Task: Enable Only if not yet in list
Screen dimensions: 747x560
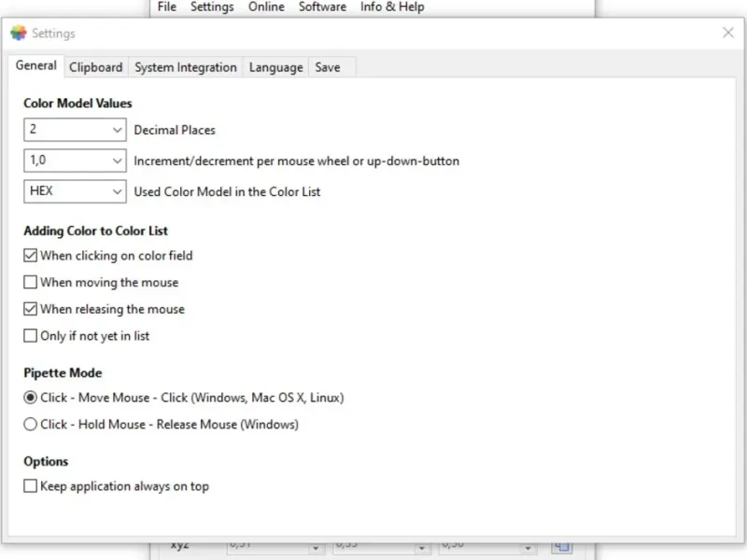Action: [x=30, y=336]
